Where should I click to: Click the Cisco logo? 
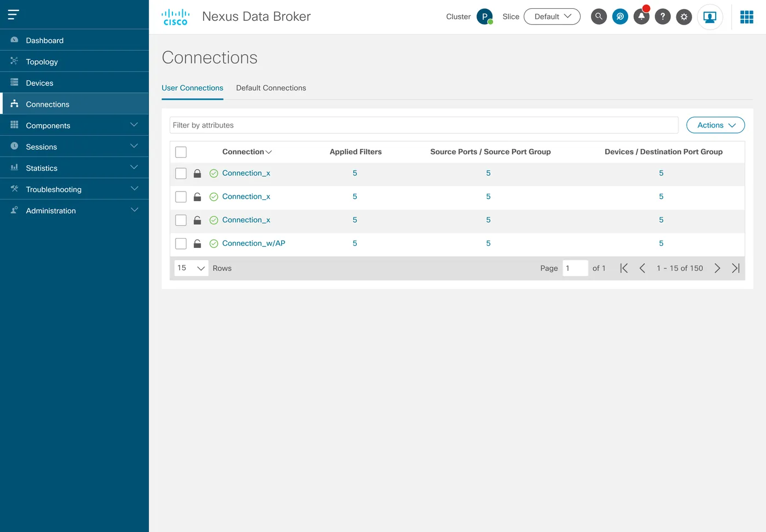coord(176,17)
